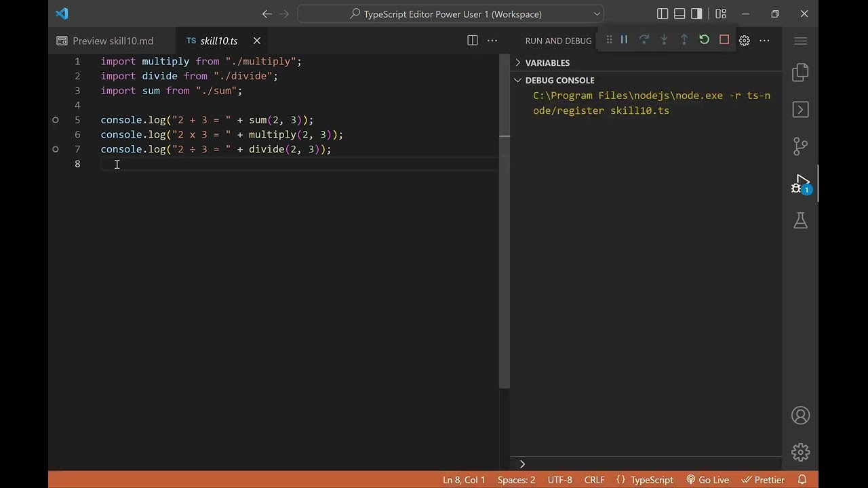Open Run and Debug more actions menu
Image resolution: width=868 pixels, height=488 pixels.
[x=764, y=41]
